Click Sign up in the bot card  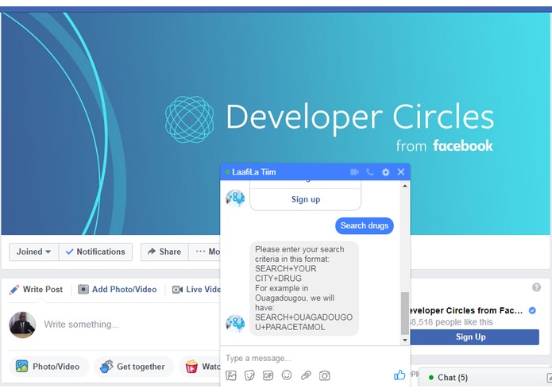(x=306, y=199)
